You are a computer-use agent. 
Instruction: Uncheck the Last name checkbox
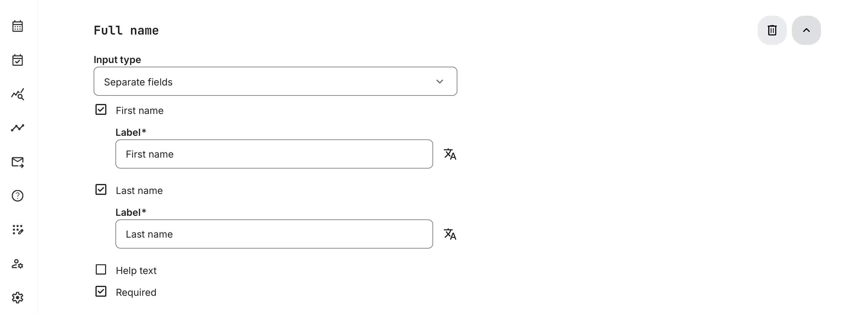coord(101,190)
